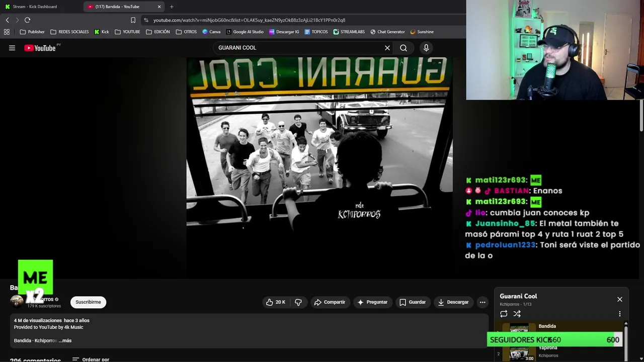
Task: Share the video via Compartir
Action: click(330, 302)
